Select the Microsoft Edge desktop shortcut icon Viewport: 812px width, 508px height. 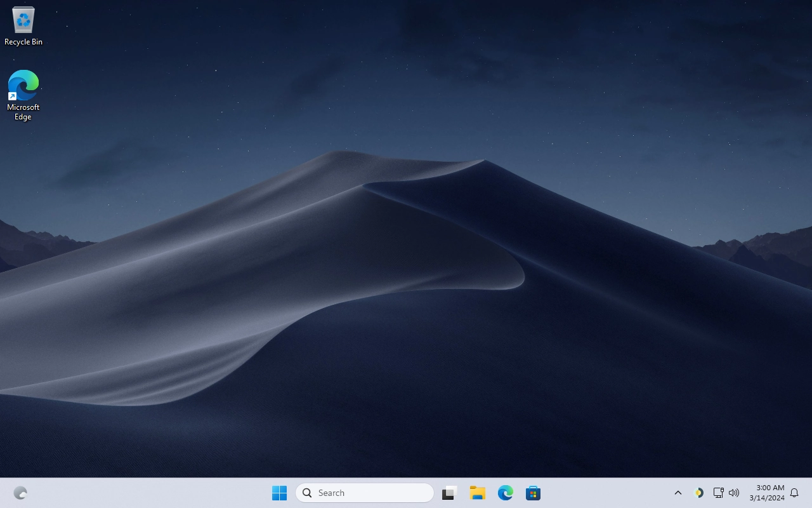23,86
